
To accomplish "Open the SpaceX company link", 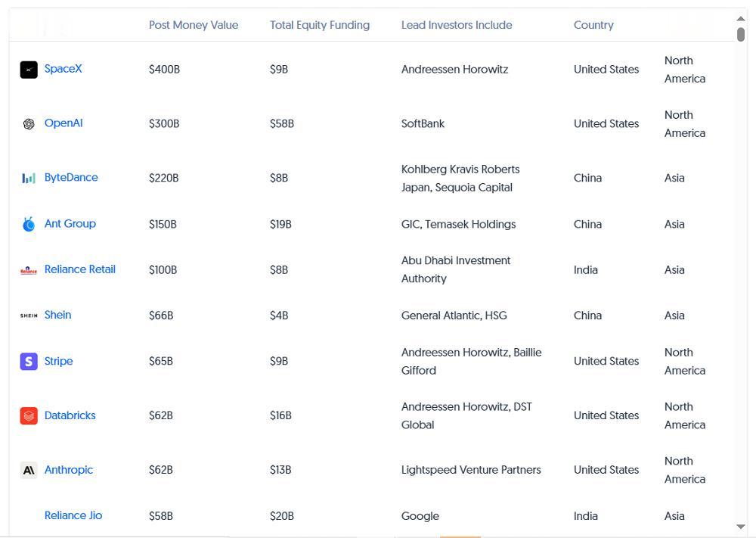I will click(x=63, y=69).
